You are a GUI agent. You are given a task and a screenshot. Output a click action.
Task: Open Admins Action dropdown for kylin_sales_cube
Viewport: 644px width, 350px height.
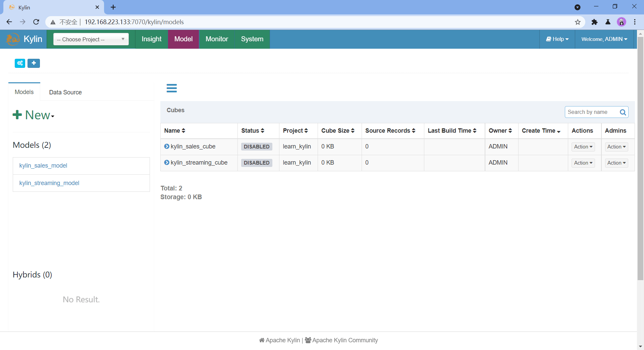tap(616, 147)
